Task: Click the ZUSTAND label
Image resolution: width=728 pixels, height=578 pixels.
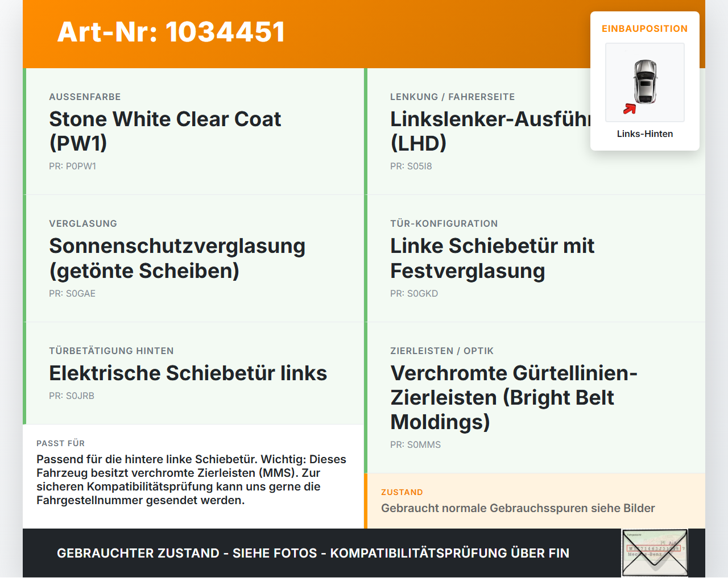Action: tap(402, 492)
